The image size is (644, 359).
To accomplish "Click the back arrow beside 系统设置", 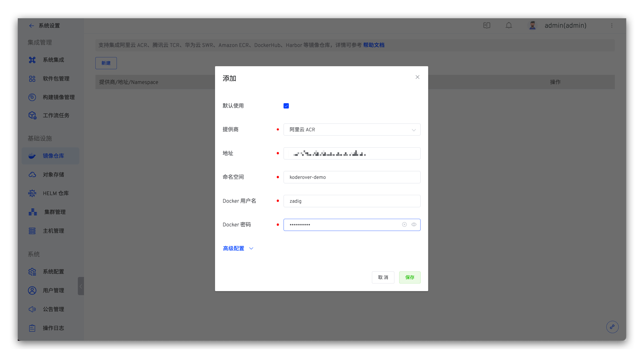I will click(x=31, y=25).
